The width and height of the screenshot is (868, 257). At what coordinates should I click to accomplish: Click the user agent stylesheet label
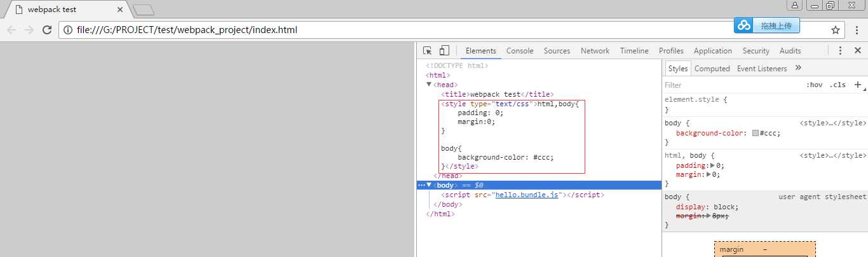click(822, 197)
